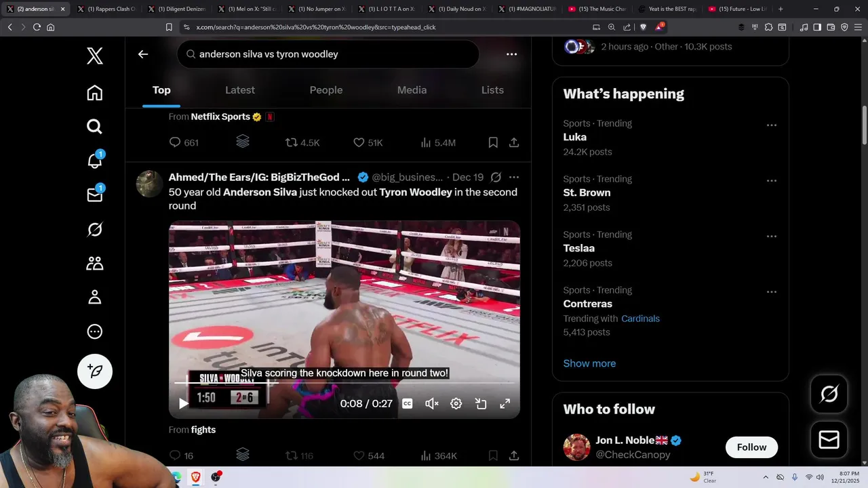Open Messages envelope icon in sidebar
Screen dimensions: 868x488
95,195
